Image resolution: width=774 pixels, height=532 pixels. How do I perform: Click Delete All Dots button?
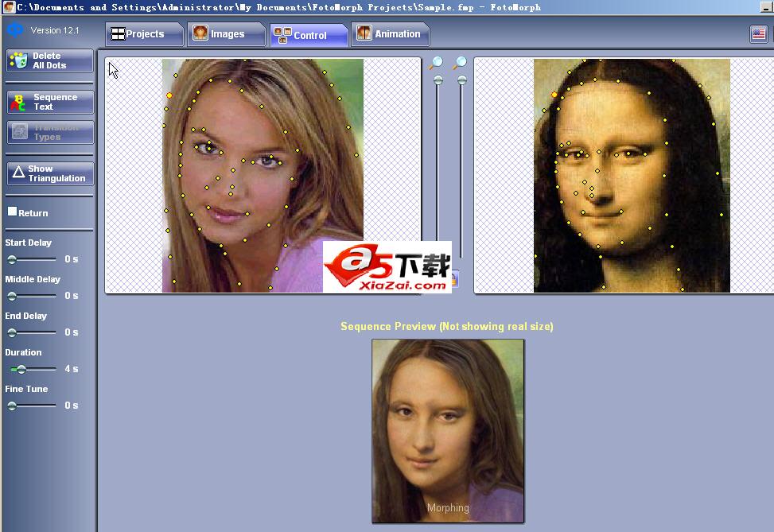50,60
